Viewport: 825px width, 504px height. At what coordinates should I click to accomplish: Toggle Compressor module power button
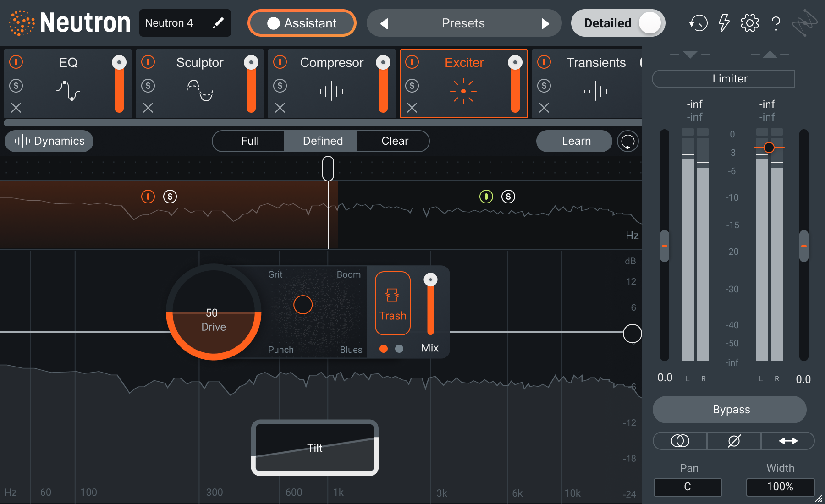pyautogui.click(x=280, y=62)
